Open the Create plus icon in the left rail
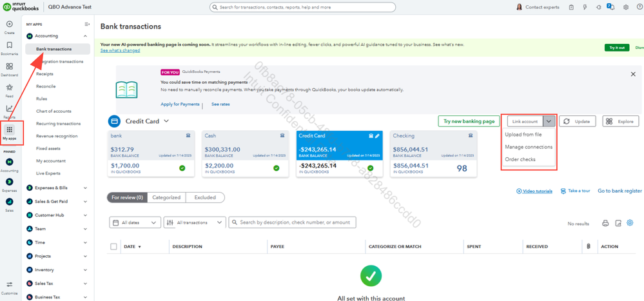Screen dimensions: 644x301 [x=10, y=24]
